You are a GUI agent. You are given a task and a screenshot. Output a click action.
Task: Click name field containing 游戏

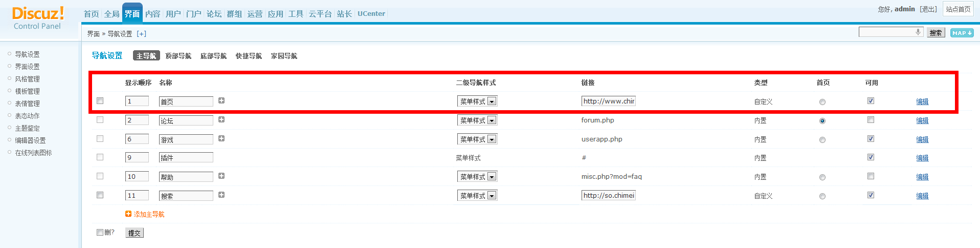click(x=186, y=139)
